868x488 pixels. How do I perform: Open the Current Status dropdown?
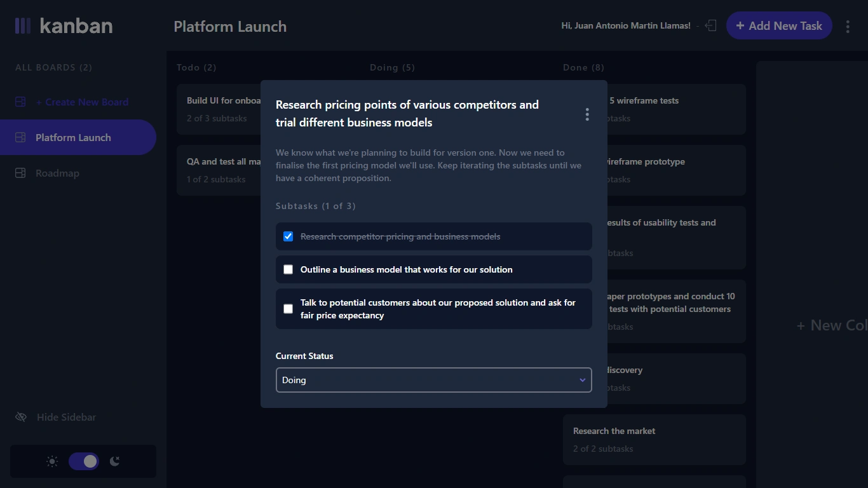(x=434, y=380)
